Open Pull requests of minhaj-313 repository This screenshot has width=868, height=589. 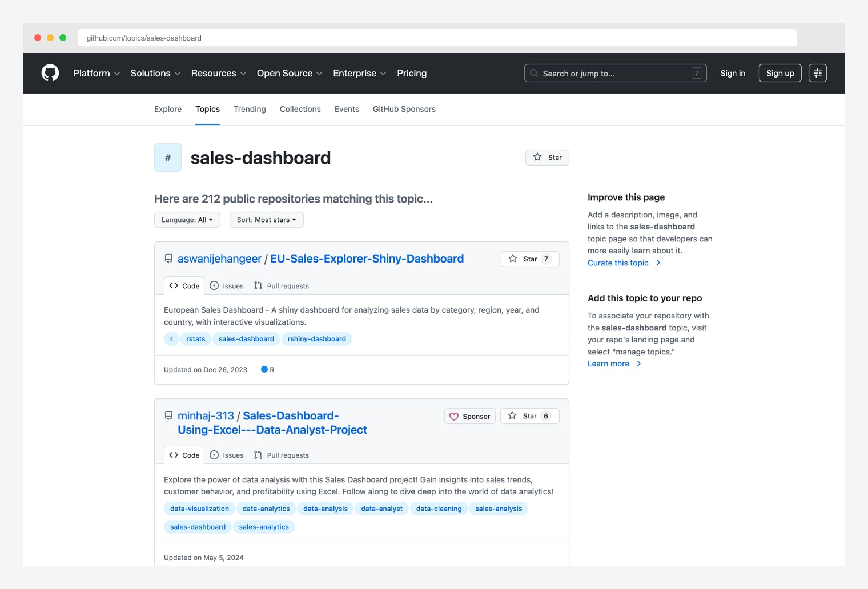click(282, 455)
